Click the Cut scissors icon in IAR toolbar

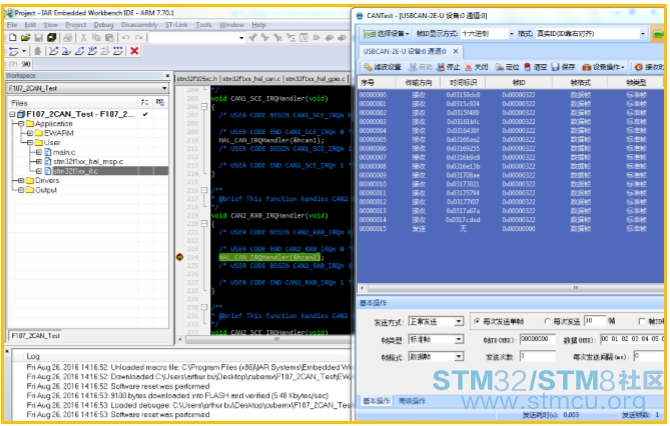[x=84, y=38]
